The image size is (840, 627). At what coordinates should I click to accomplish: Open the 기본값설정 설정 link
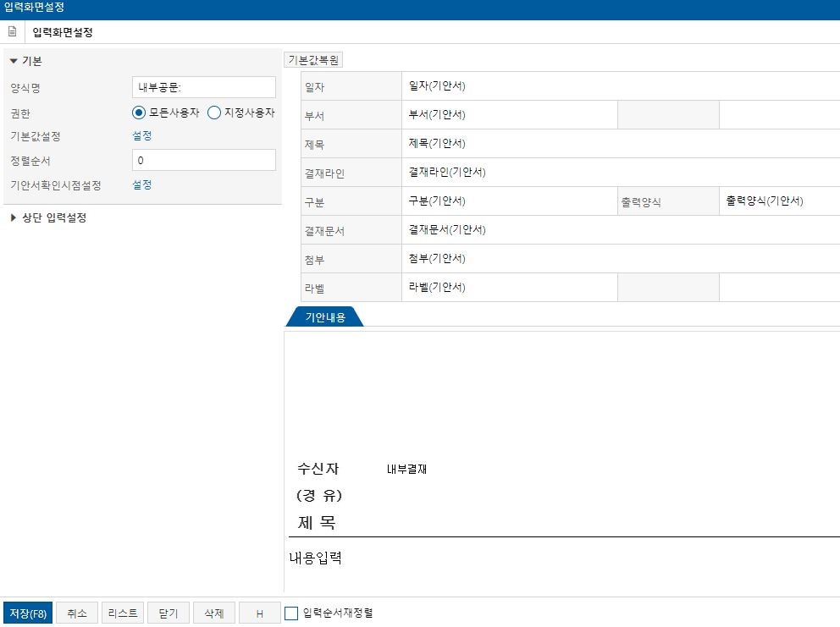[x=142, y=136]
